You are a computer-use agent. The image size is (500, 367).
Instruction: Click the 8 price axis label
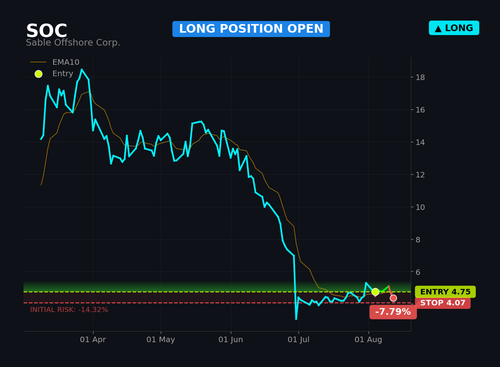(418, 240)
